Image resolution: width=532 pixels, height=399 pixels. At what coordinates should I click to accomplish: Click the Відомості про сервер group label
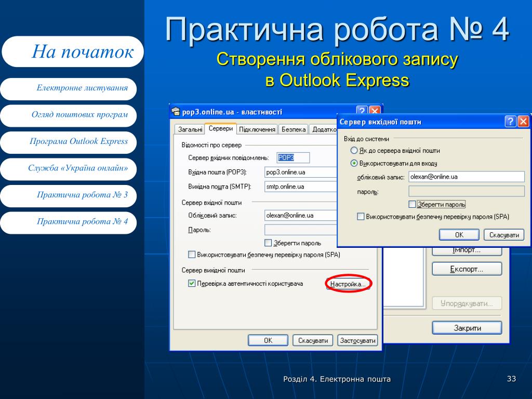(211, 145)
